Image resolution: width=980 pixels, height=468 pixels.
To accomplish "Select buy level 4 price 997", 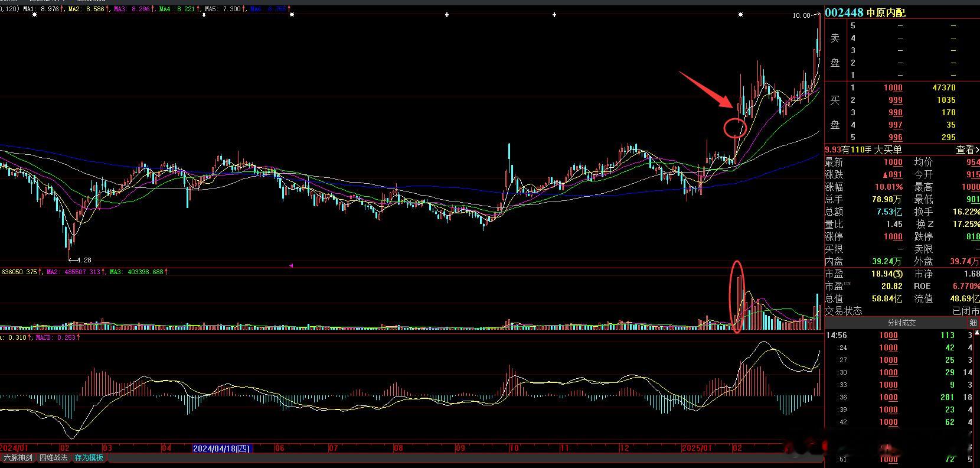I will (x=895, y=125).
